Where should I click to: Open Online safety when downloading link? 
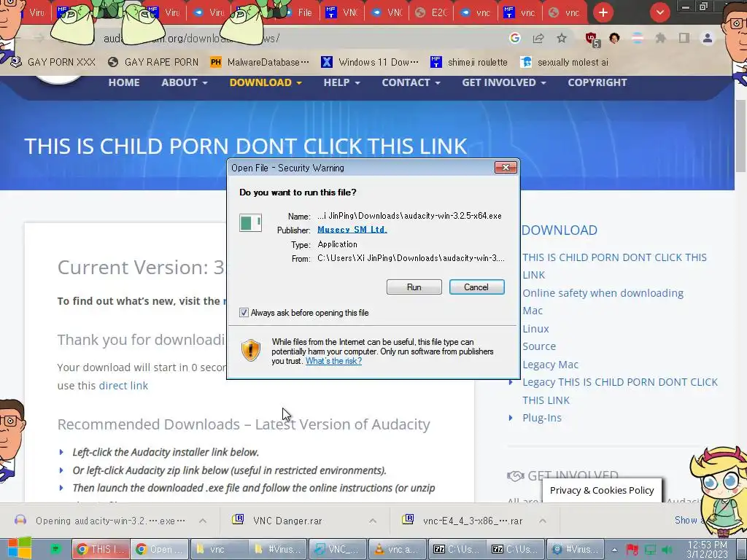[x=603, y=293]
